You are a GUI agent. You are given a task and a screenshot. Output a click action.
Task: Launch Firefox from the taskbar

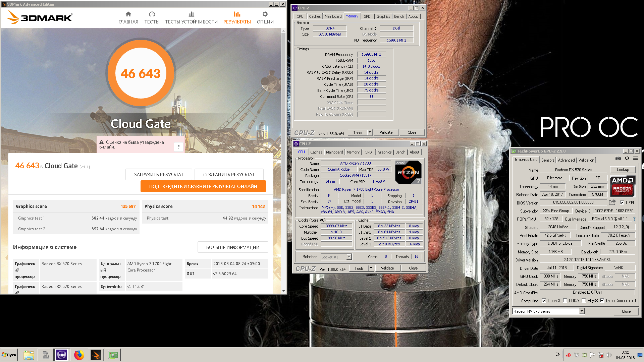tap(79, 355)
